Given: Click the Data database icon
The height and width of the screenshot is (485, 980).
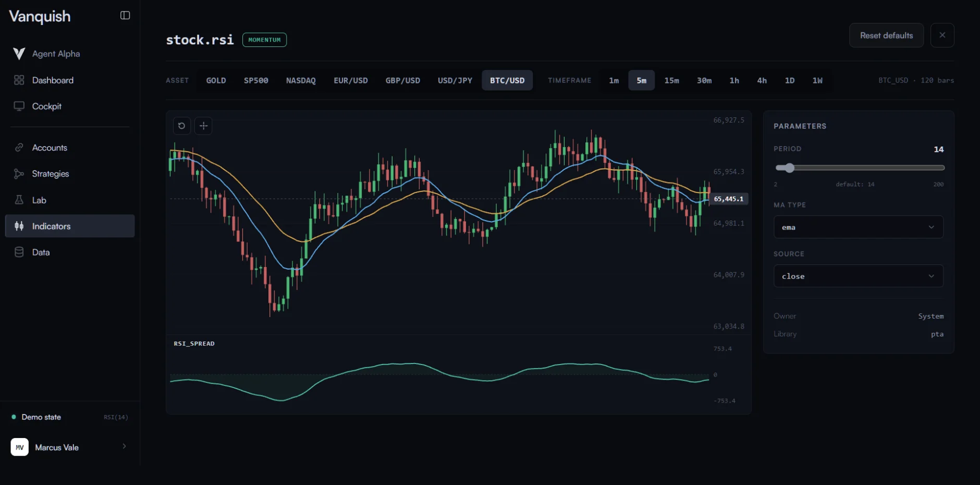Looking at the screenshot, I should tap(19, 252).
